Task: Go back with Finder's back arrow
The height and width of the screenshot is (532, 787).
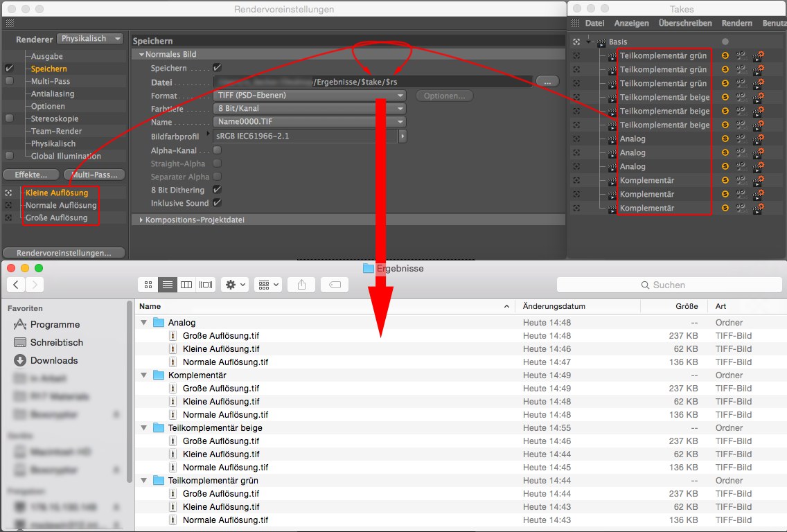Action: pyautogui.click(x=16, y=285)
